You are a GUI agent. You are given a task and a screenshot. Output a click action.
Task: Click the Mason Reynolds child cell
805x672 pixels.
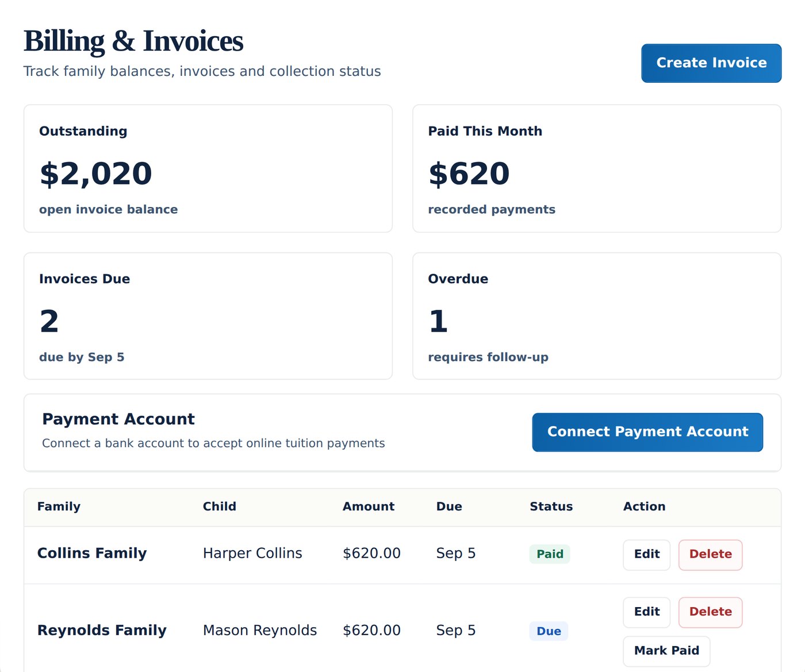click(260, 630)
